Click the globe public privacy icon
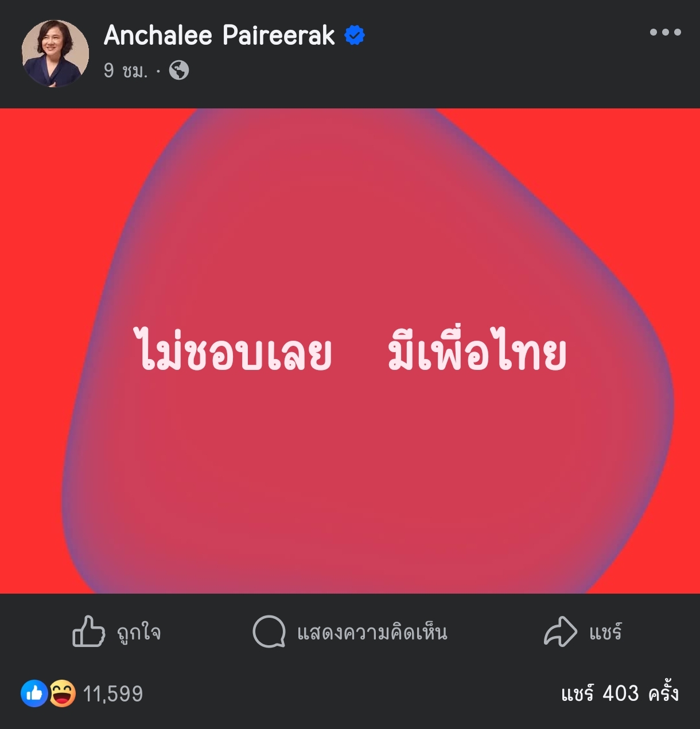 (179, 71)
